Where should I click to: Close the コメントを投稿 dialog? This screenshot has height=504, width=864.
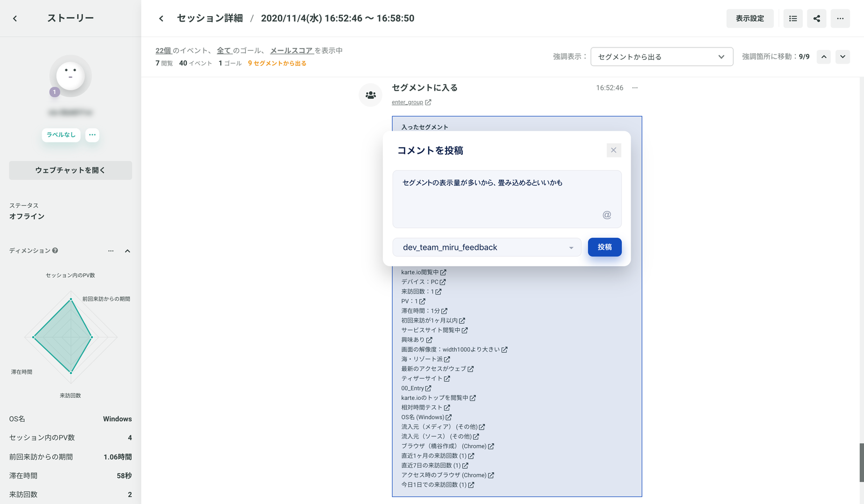[613, 150]
